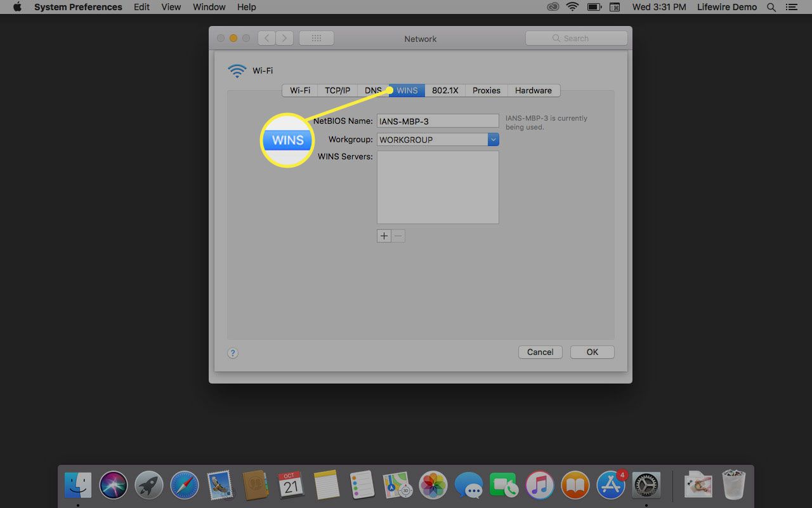This screenshot has width=812, height=508.
Task: Go back with the left chevron button
Action: [x=267, y=38]
